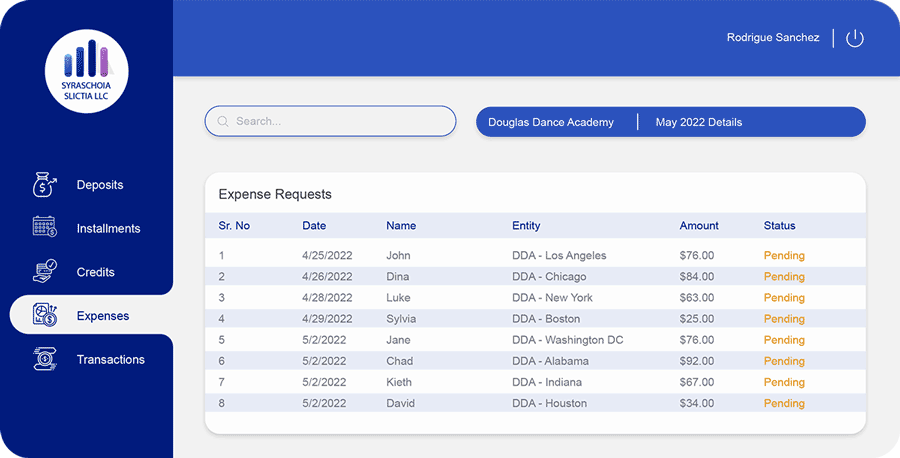Click the $25.00 amount
The image size is (900, 458).
click(x=697, y=319)
